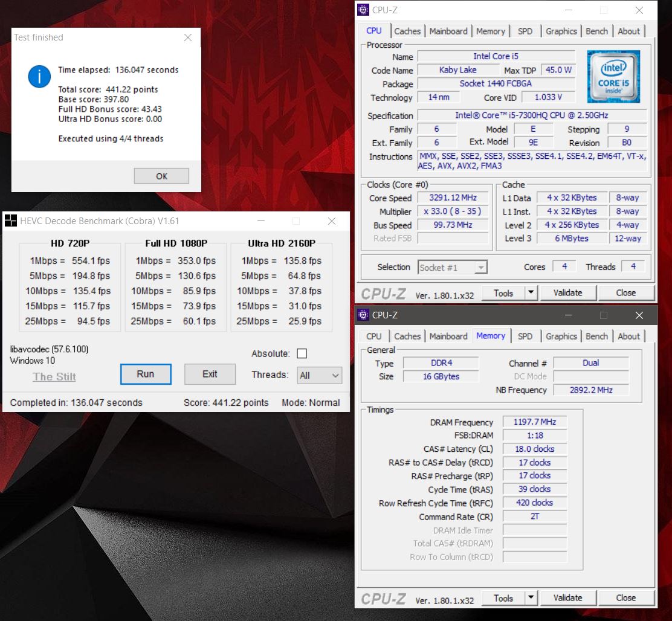The image size is (672, 621).
Task: Switch to Mainboard tab in upper CPU-Z window
Action: tap(448, 31)
